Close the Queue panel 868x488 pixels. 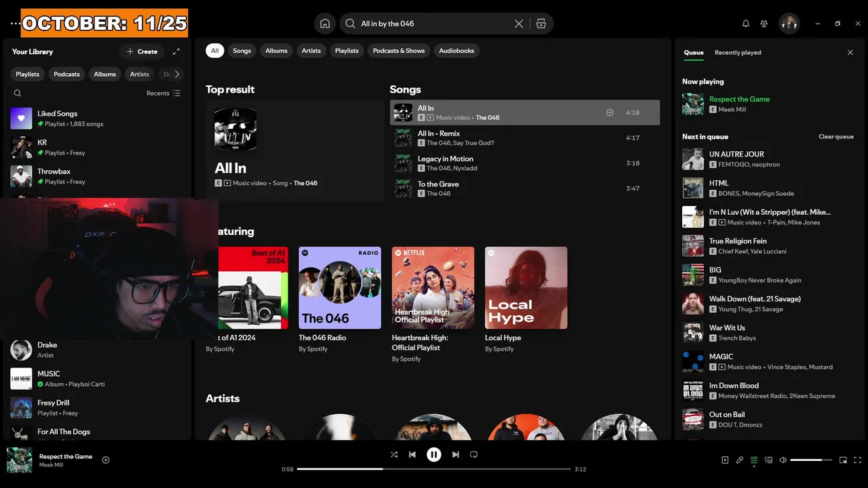tap(850, 52)
